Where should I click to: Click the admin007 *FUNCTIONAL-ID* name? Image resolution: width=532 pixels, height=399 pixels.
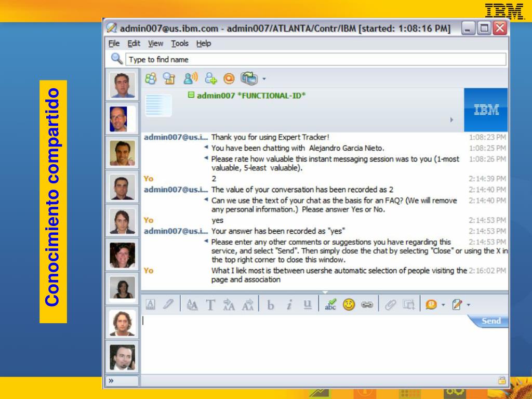coord(251,96)
